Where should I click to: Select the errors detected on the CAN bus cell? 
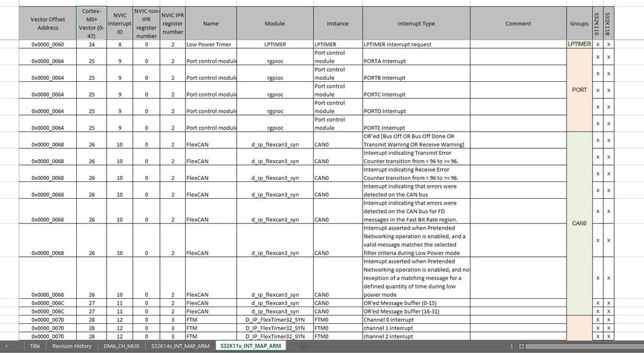[416, 190]
